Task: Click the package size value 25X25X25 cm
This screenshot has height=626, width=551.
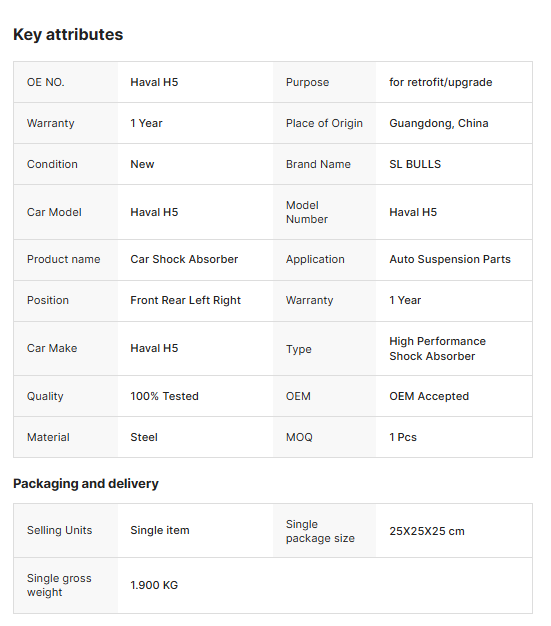Action: point(427,531)
